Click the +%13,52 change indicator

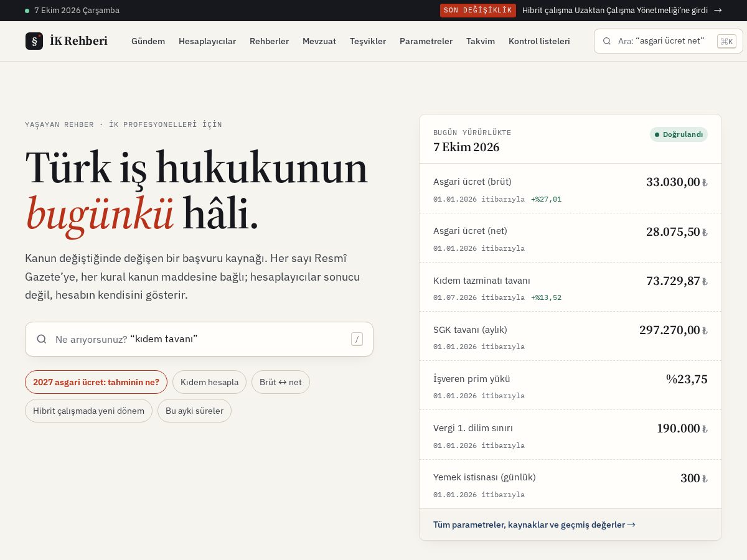tap(546, 297)
